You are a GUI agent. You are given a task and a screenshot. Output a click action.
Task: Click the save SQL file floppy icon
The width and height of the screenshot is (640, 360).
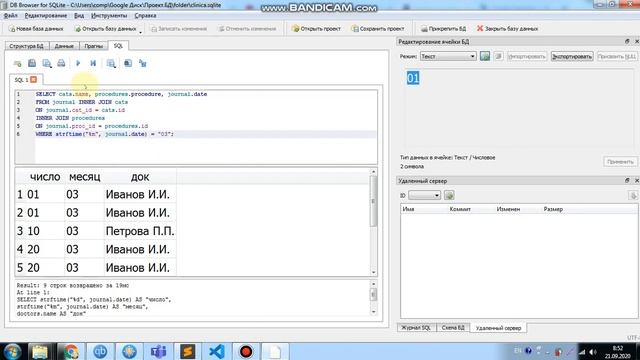coord(32,63)
